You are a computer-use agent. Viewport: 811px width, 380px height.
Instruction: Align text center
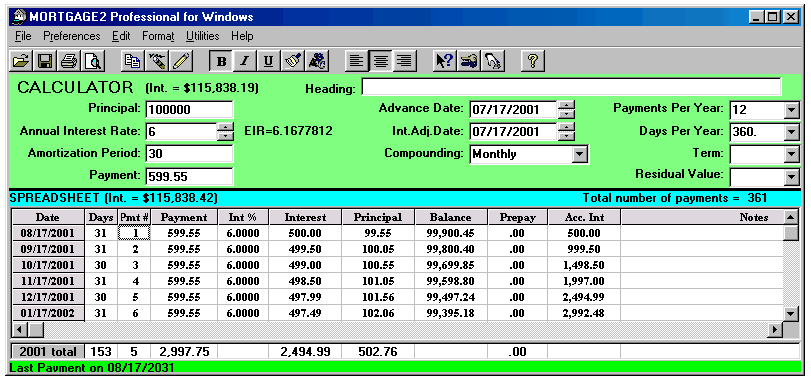pyautogui.click(x=381, y=62)
